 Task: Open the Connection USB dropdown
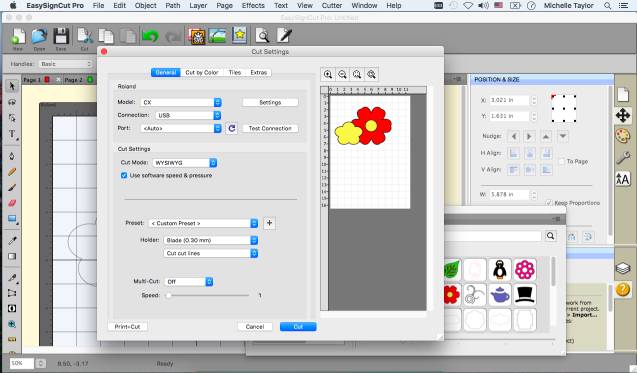click(x=188, y=115)
